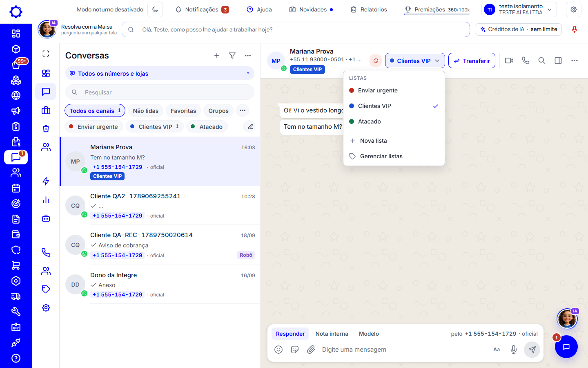The image size is (588, 368).
Task: Open Gerenciar listas
Action: click(x=394, y=156)
